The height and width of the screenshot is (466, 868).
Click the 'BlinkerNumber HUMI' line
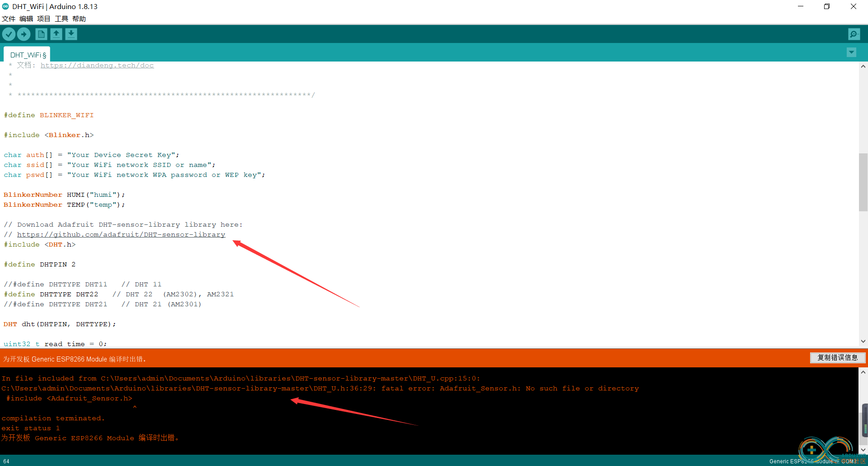(64, 195)
